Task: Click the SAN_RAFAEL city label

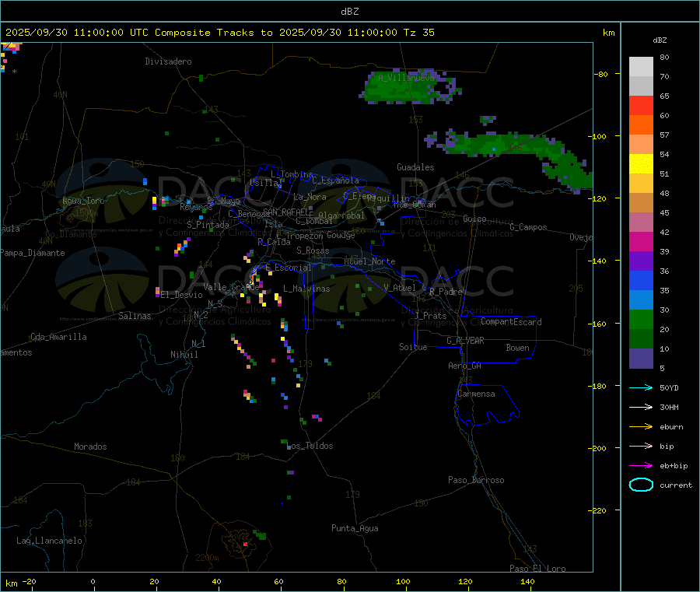Action: click(x=288, y=212)
